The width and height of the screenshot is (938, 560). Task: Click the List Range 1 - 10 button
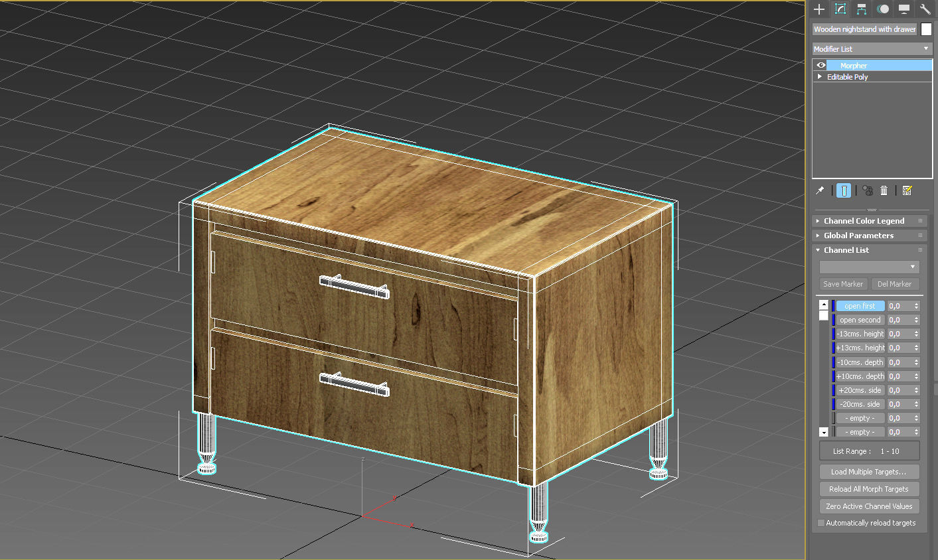(x=869, y=451)
